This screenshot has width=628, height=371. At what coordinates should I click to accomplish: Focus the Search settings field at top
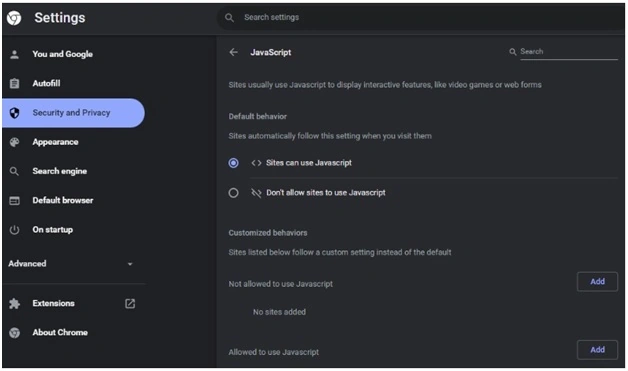(421, 18)
